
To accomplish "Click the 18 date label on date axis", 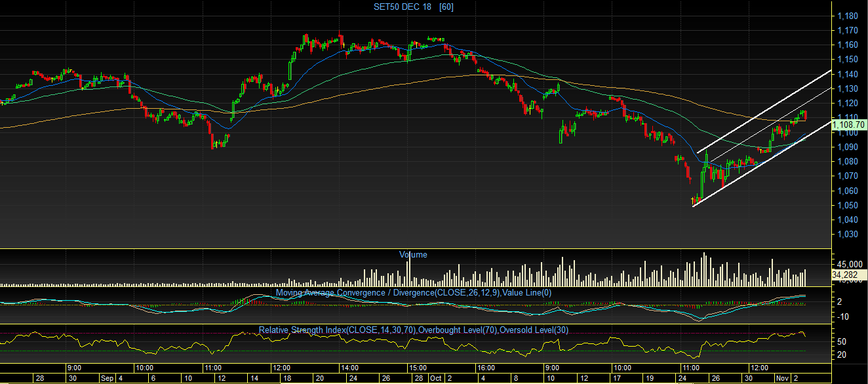I will point(286,378).
